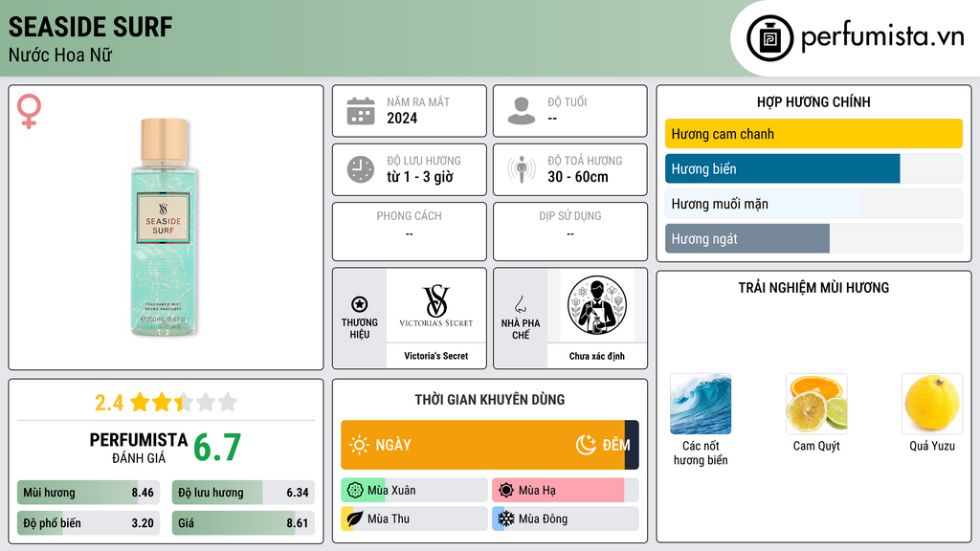Click the first filled rating star
Image resolution: width=980 pixels, height=551 pixels.
[140, 402]
